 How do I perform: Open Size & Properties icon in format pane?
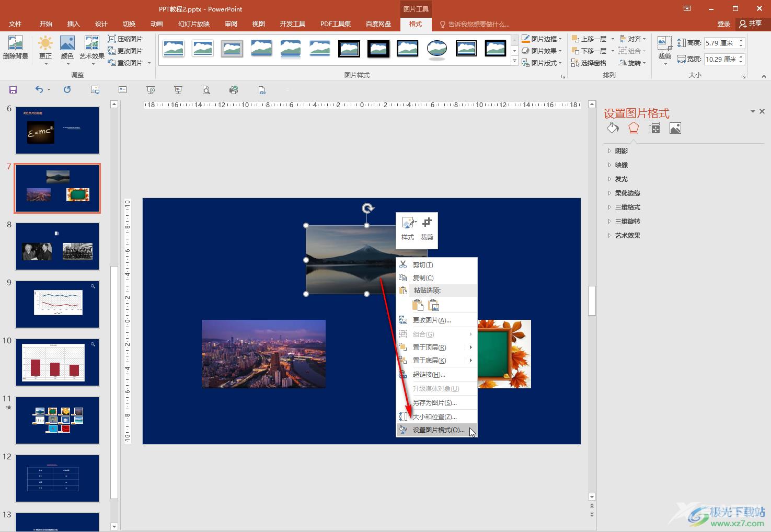654,128
